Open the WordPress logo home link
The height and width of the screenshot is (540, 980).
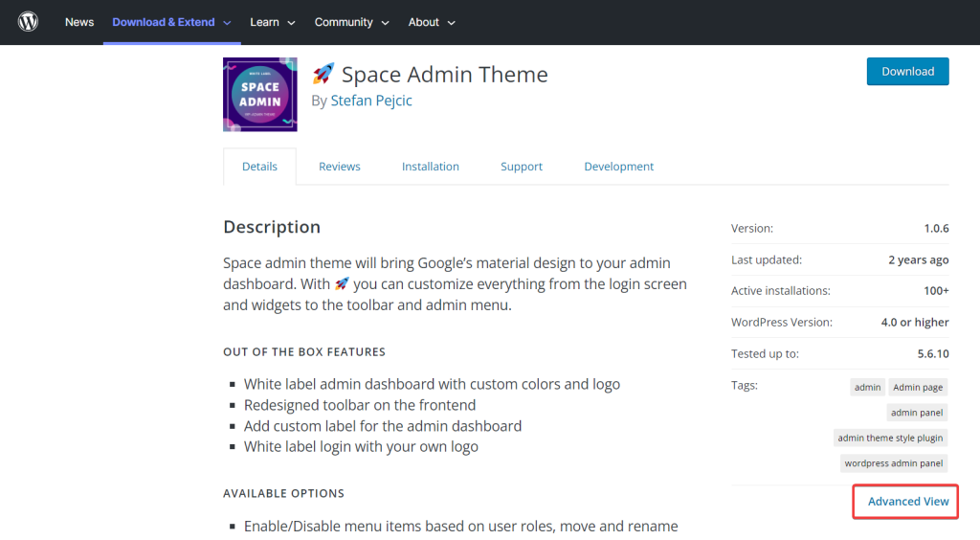click(28, 22)
